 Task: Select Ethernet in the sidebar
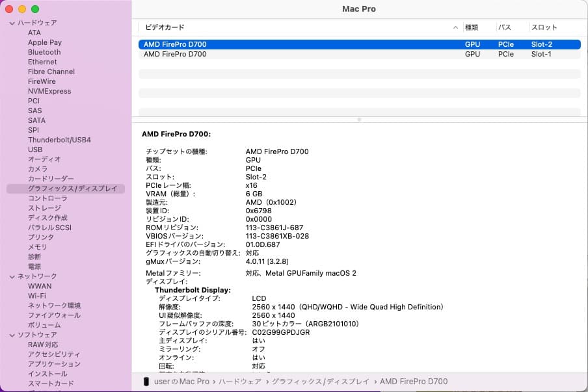tap(42, 62)
